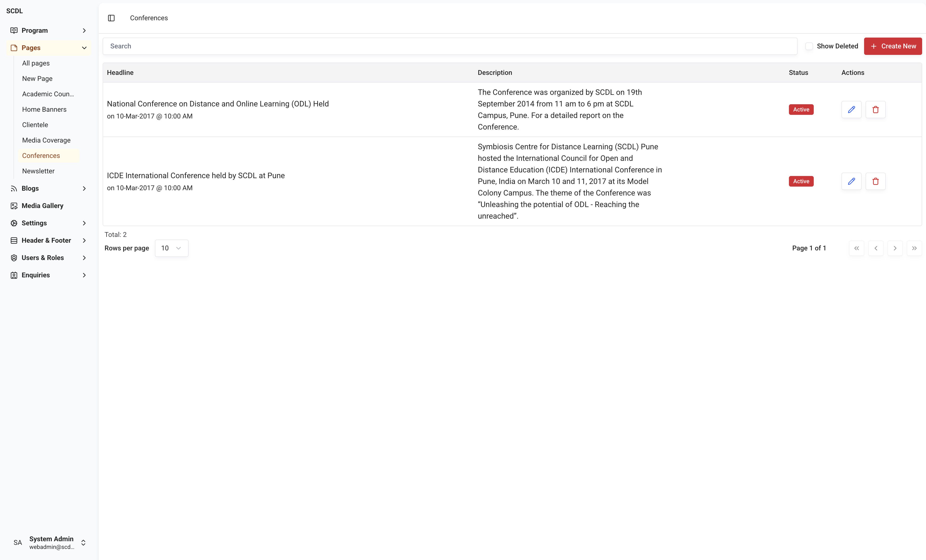Toggle the sidebar panel icon

coord(111,18)
